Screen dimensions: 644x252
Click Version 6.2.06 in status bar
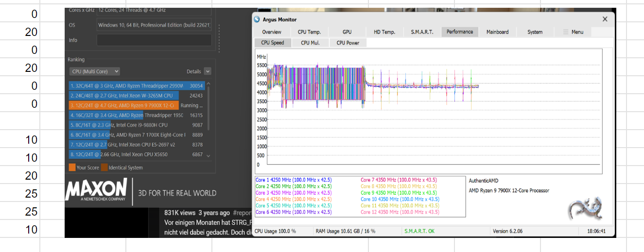tap(508, 231)
